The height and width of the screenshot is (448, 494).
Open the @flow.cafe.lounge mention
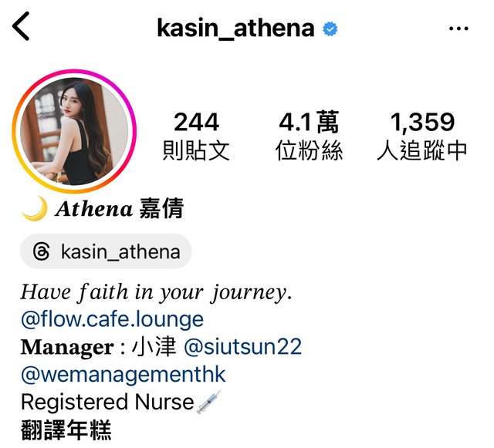[x=112, y=319]
